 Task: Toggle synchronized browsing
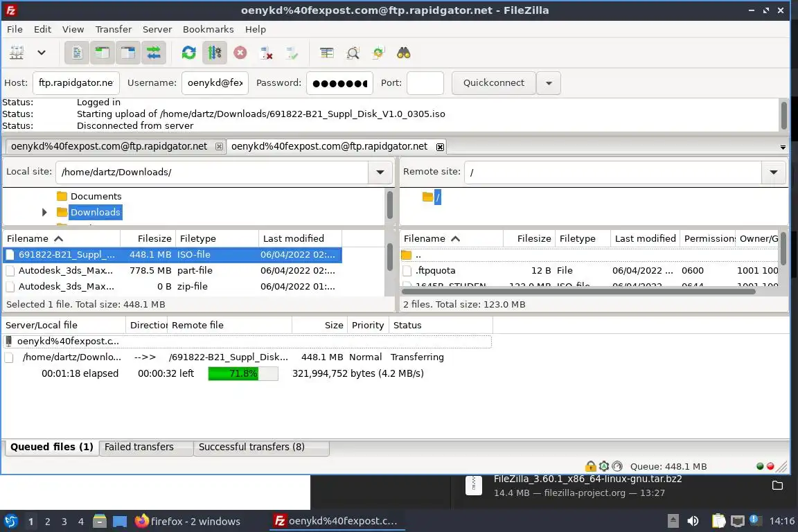(378, 53)
